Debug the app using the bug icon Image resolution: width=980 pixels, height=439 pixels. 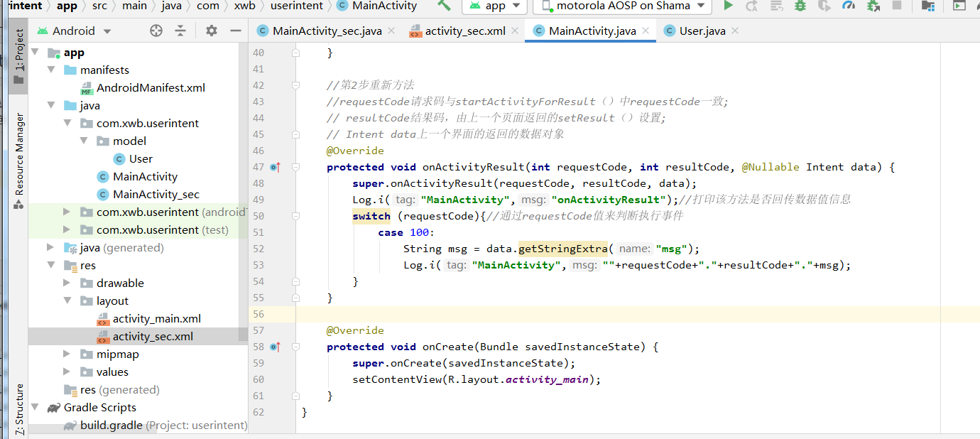(x=799, y=6)
